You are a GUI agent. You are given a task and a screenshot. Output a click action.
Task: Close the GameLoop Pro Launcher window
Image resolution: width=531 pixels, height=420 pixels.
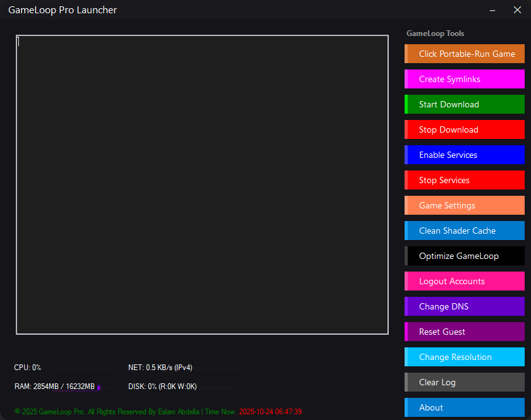click(x=517, y=10)
